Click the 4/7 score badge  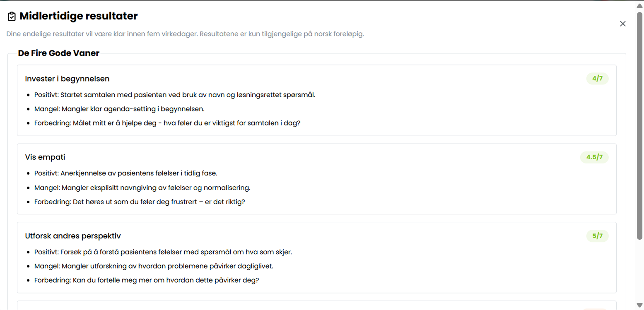597,79
